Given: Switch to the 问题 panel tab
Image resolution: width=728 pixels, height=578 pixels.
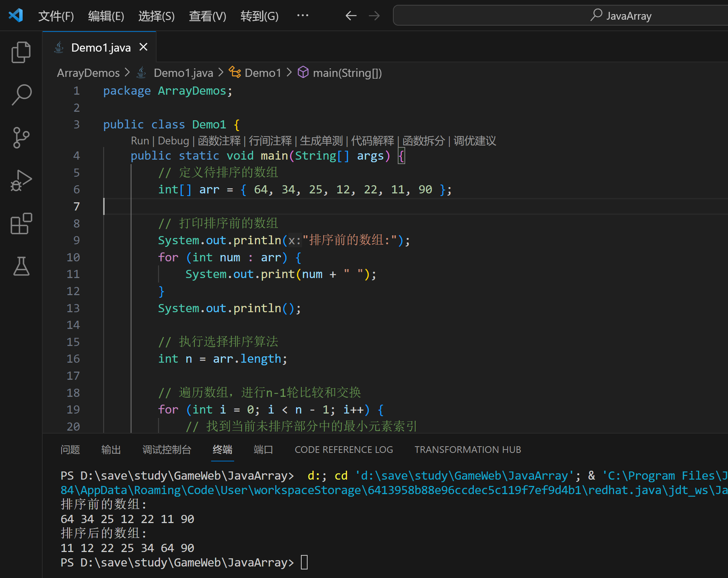Looking at the screenshot, I should [70, 450].
